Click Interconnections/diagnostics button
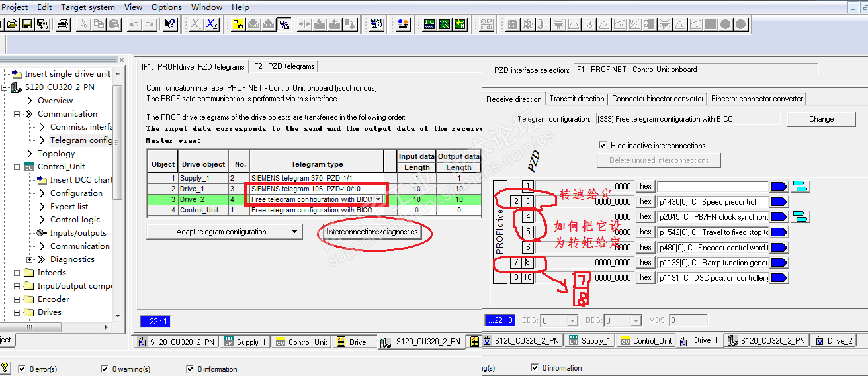 click(x=372, y=232)
